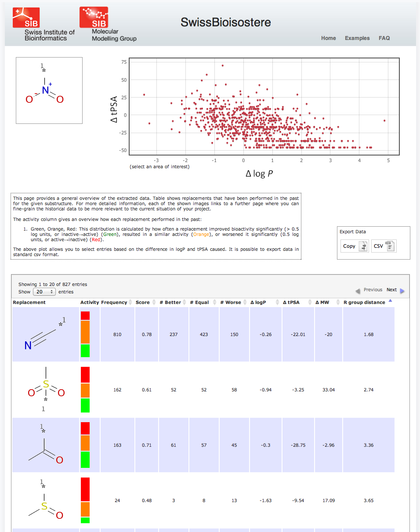Viewport: 420px width, 532px height.
Task: Click frequency value 810
Action: (117, 334)
